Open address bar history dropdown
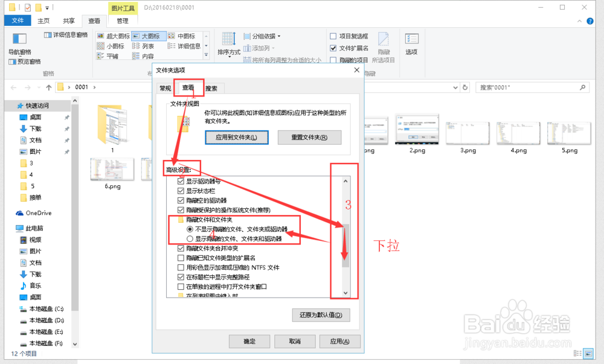Viewport: 604px width, 364px height. 455,88
